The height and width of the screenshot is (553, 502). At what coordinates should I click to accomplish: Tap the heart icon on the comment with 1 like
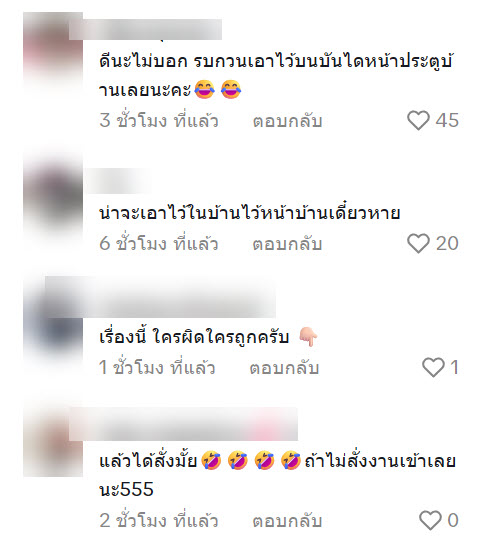pos(433,367)
